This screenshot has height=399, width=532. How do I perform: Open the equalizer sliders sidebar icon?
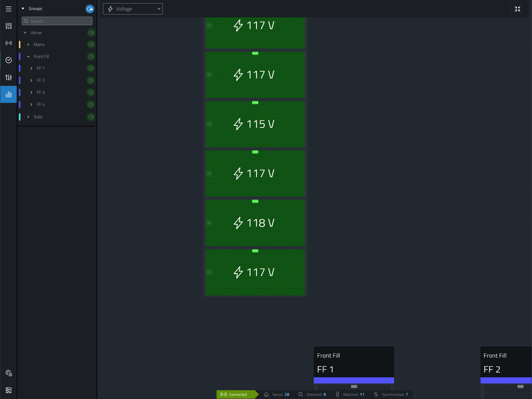click(x=8, y=77)
